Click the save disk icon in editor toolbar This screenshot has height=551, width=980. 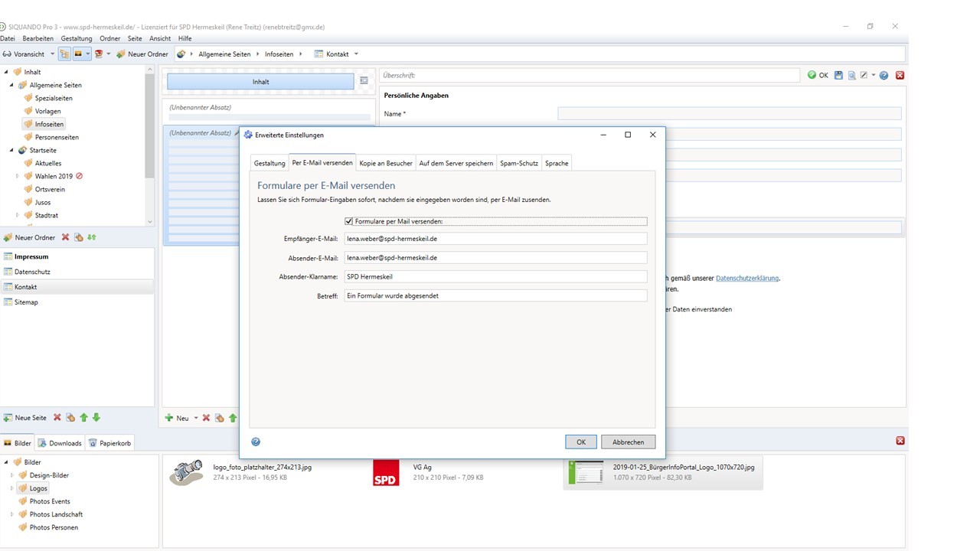[x=839, y=76]
